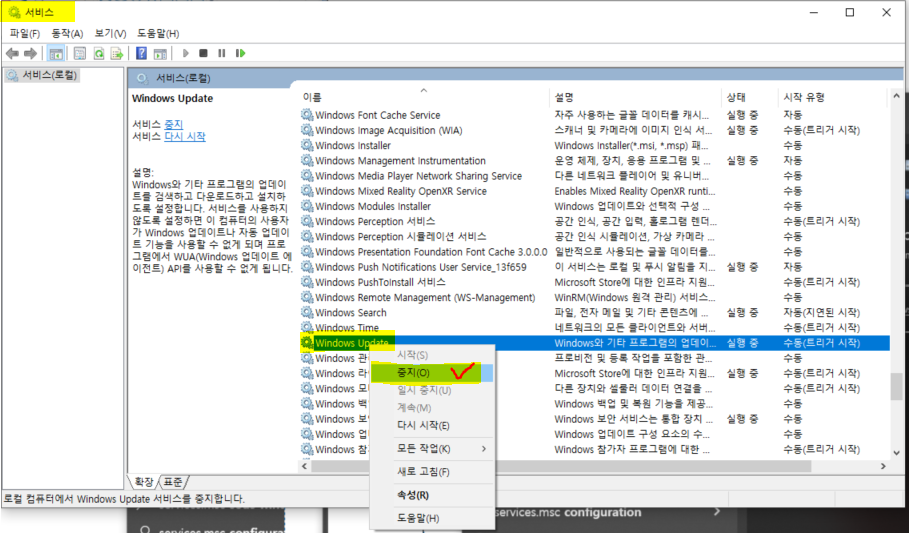Sort by the 설명 column header
The image size is (909, 533).
tap(635, 97)
